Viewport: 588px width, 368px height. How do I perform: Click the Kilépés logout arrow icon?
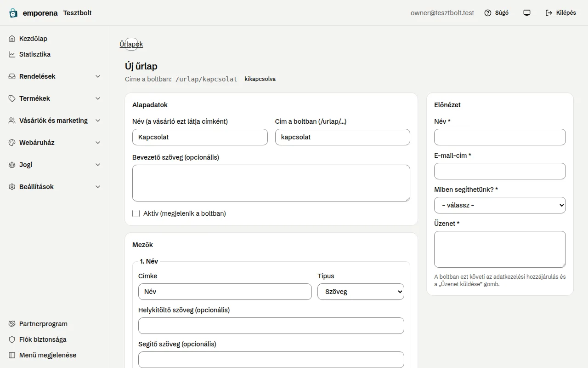pos(549,13)
